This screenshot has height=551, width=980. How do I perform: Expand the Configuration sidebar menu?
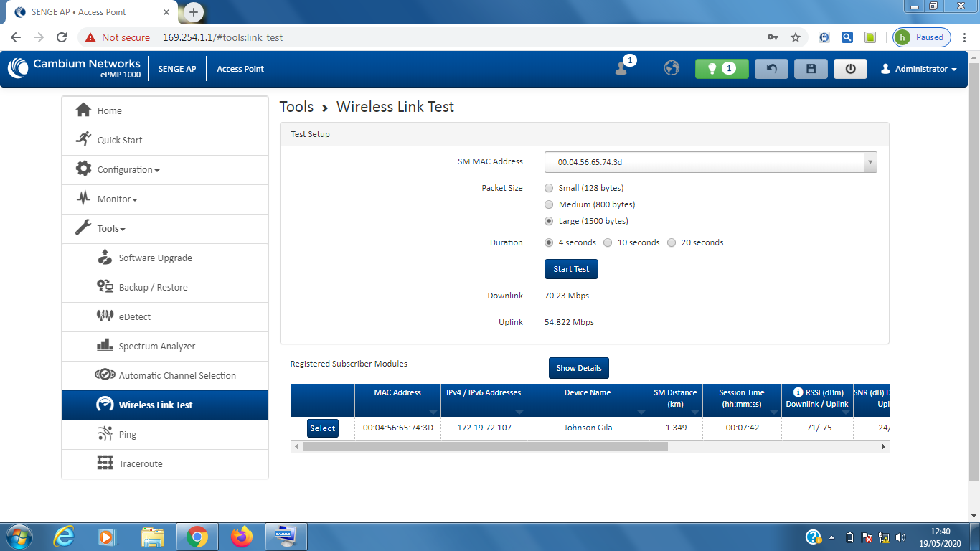(128, 170)
